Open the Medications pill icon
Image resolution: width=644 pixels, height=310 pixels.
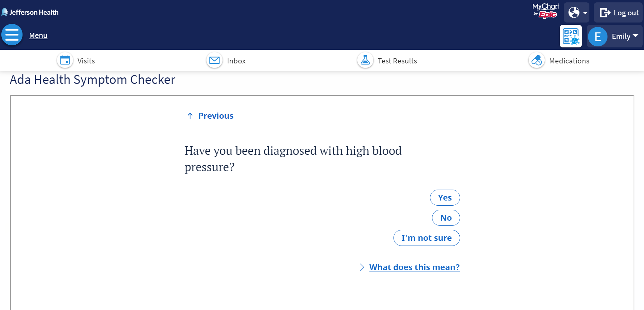[536, 60]
